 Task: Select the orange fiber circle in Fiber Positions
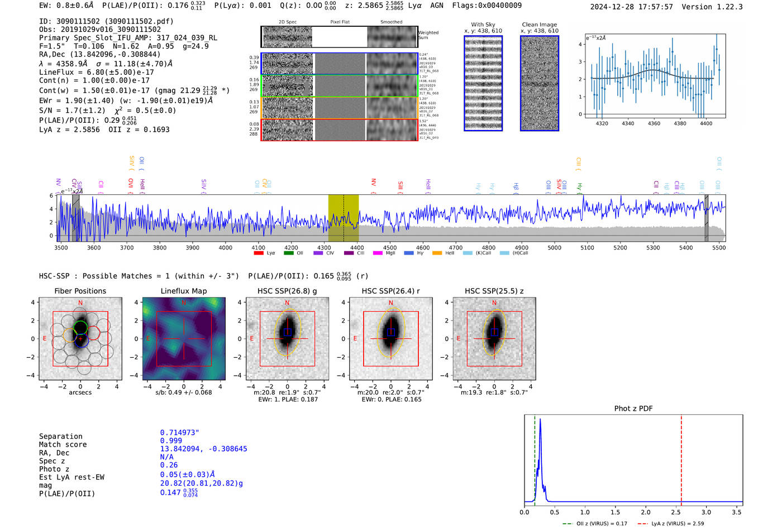pos(70,336)
